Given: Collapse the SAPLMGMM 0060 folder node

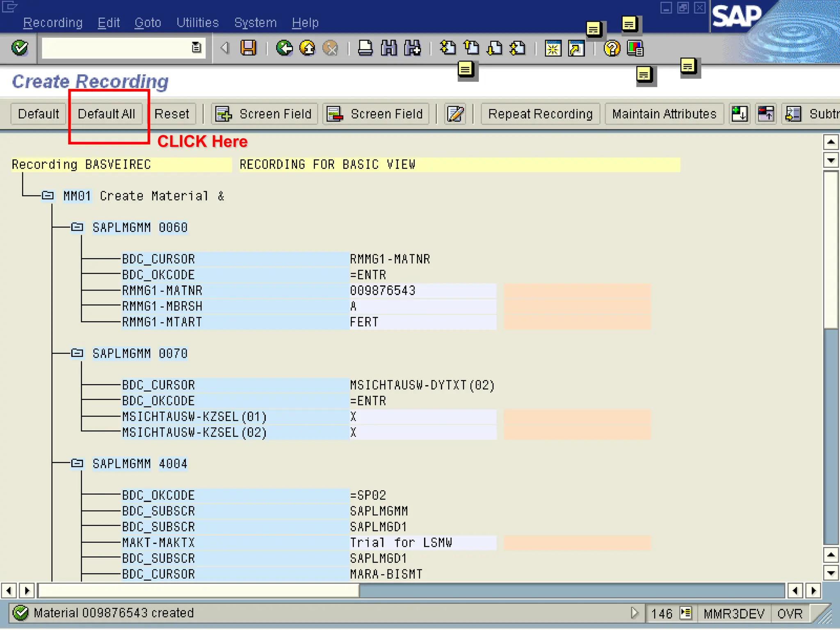Looking at the screenshot, I should point(77,227).
